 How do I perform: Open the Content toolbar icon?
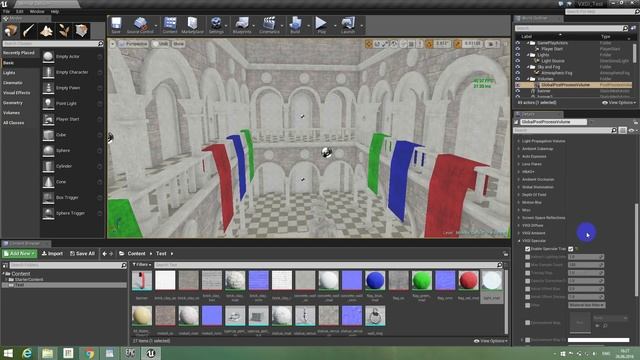(170, 25)
